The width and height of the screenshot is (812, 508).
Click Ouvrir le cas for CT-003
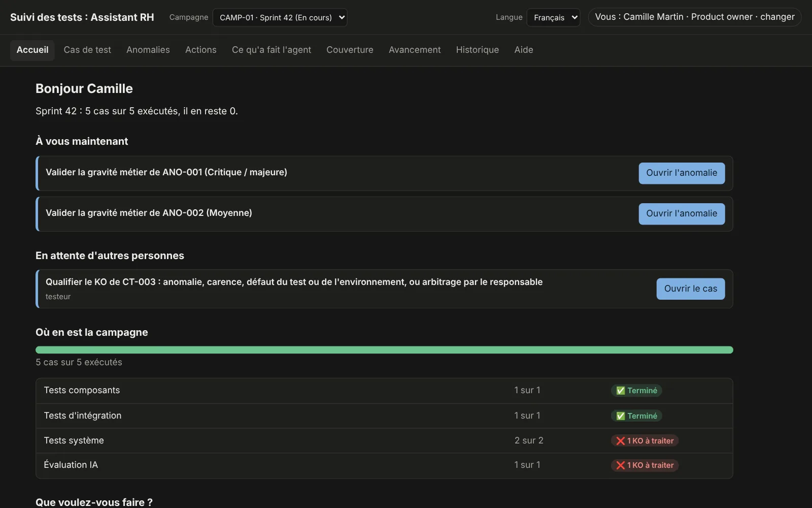click(x=691, y=289)
